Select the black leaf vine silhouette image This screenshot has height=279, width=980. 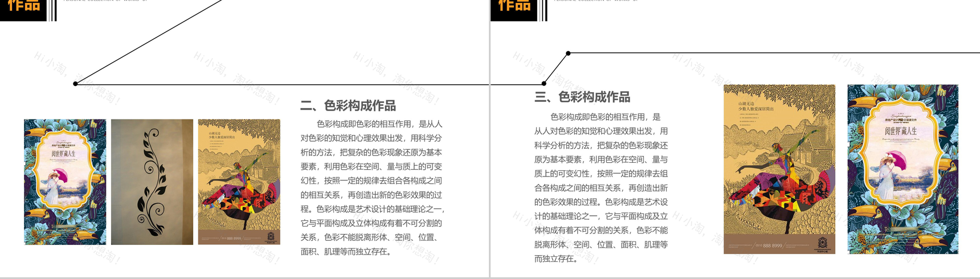(152, 182)
